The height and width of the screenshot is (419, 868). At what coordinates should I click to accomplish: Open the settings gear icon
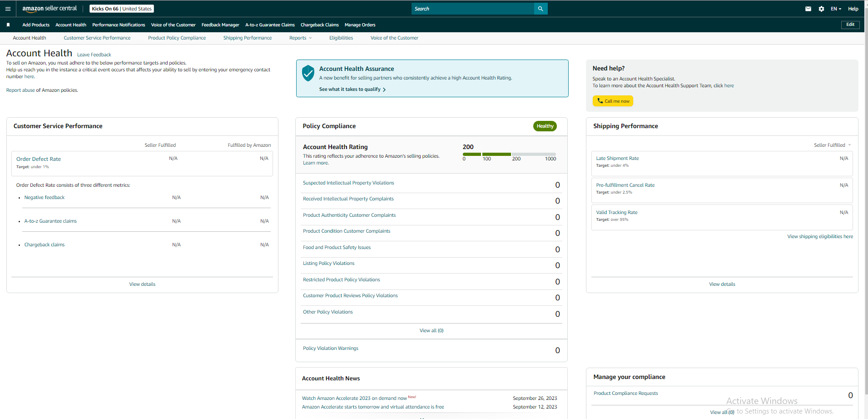tap(821, 9)
